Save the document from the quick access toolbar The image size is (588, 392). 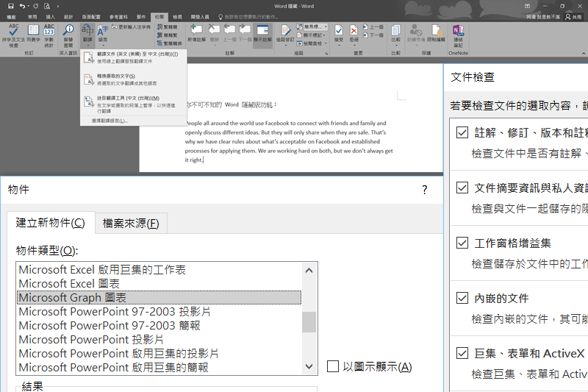point(10,6)
